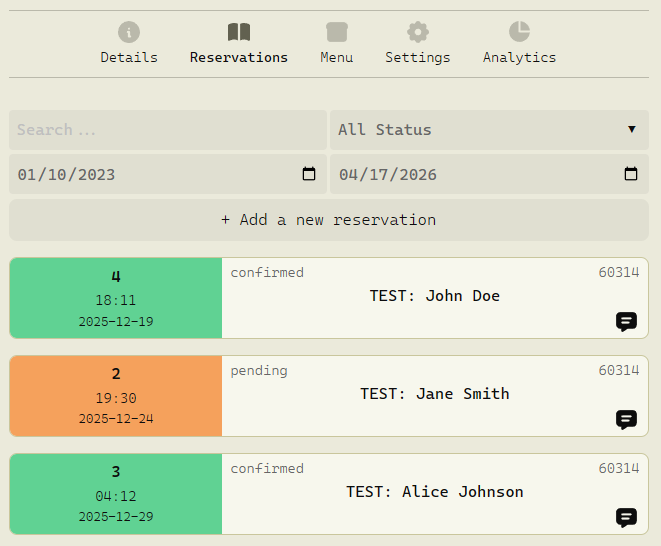This screenshot has height=546, width=661.
Task: Click the All Status dropdown arrow
Action: 632,130
